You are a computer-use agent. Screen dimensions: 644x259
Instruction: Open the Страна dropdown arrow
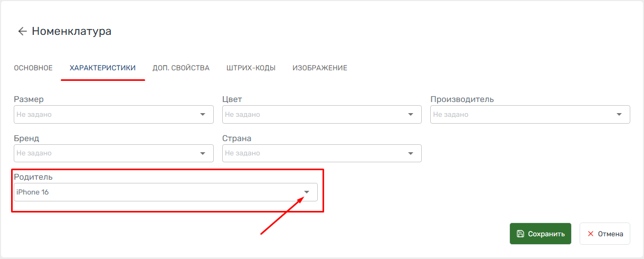(411, 153)
